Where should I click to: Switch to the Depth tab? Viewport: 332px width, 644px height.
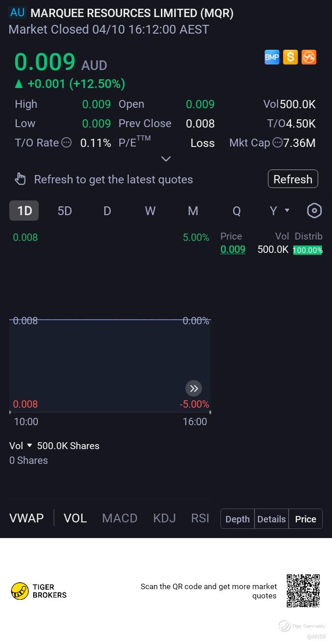[237, 519]
